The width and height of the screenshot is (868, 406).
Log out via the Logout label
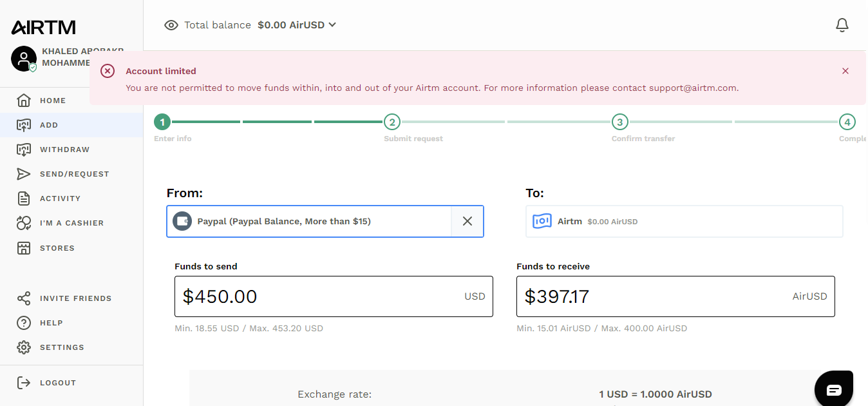pos(58,383)
